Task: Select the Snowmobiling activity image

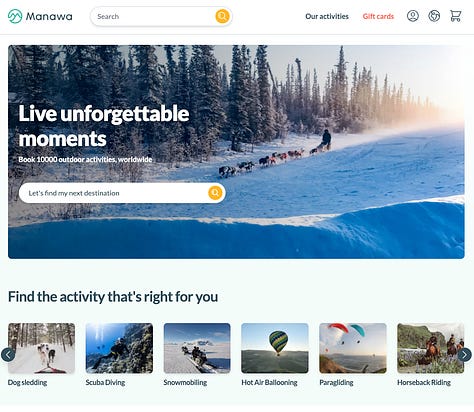Action: (x=197, y=348)
